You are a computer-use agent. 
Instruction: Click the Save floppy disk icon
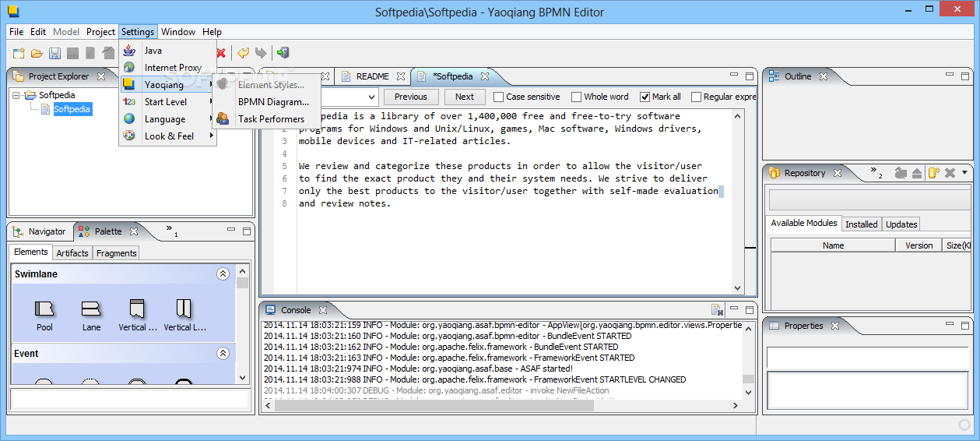click(54, 53)
